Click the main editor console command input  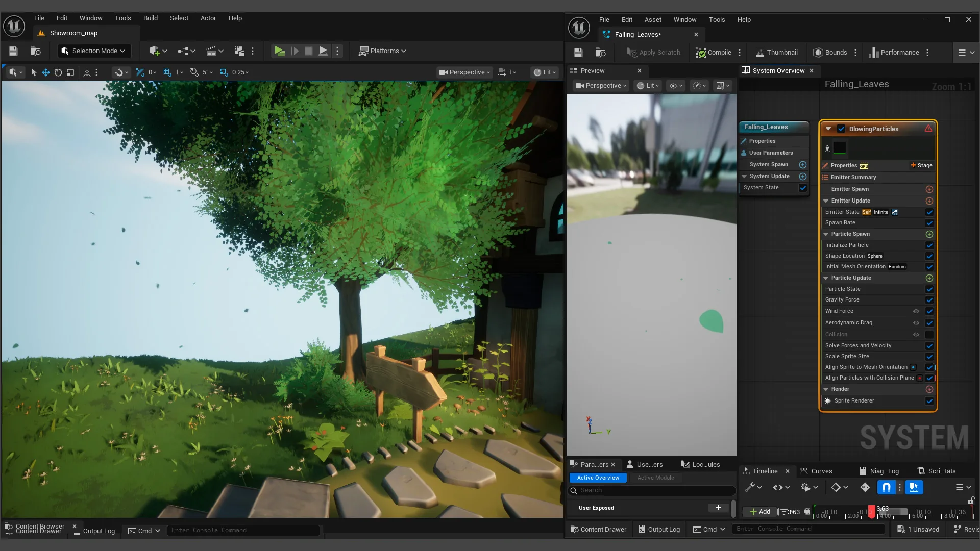[x=244, y=531]
